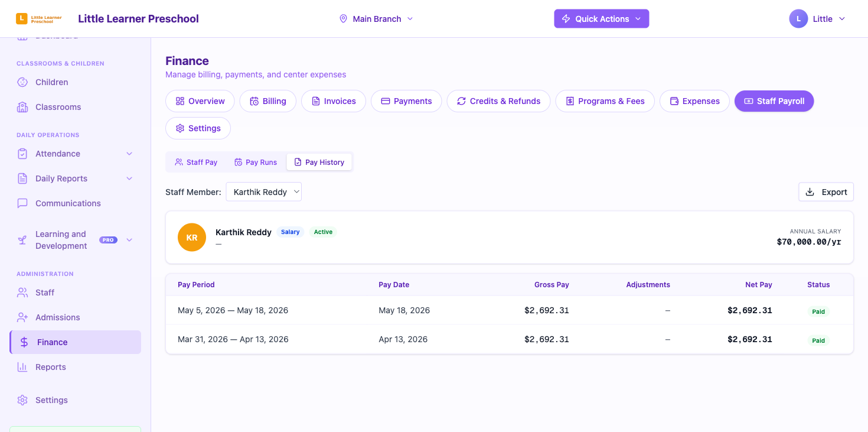Click the PRO badge on Learning and Development
Image resolution: width=868 pixels, height=432 pixels.
[108, 240]
